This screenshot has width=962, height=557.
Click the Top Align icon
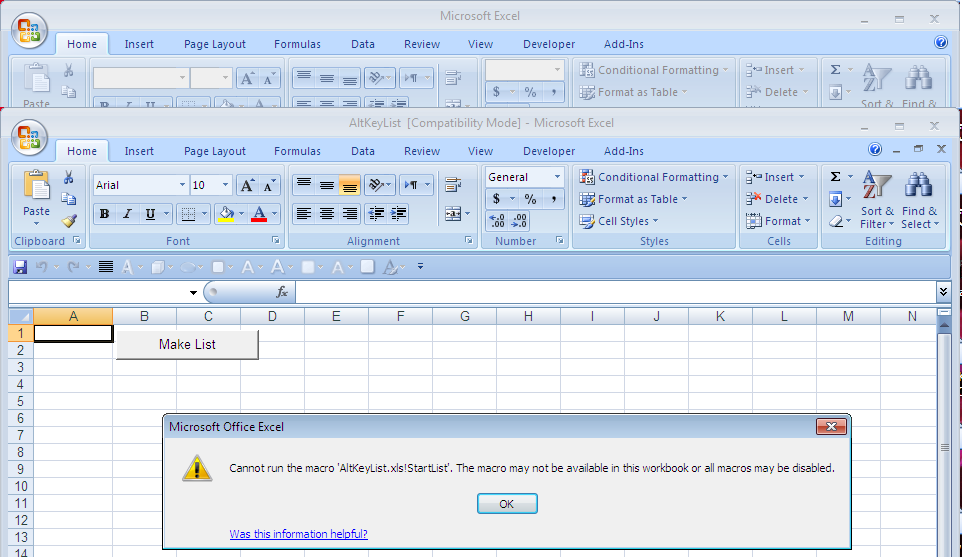[304, 184]
